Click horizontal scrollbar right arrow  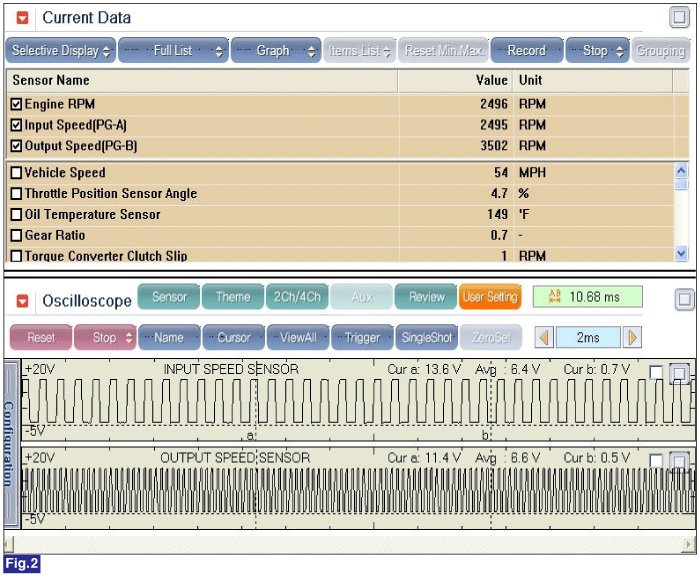point(688,544)
